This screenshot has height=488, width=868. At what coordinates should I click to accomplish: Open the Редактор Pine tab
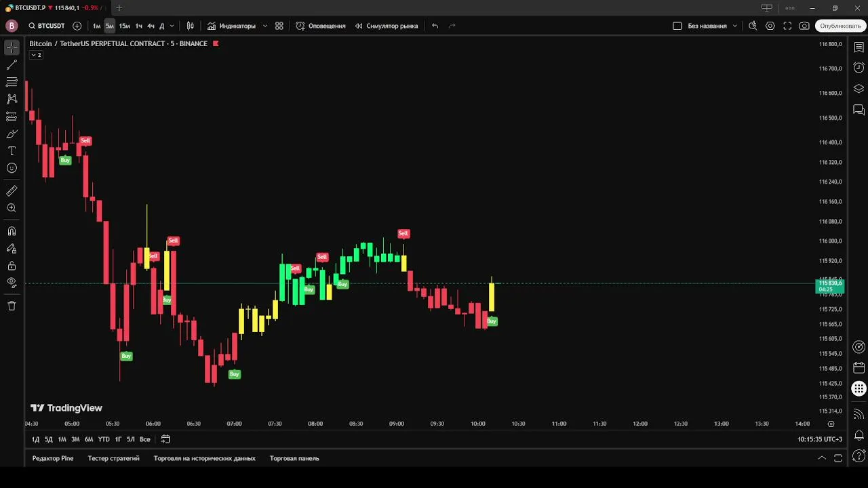click(x=53, y=458)
